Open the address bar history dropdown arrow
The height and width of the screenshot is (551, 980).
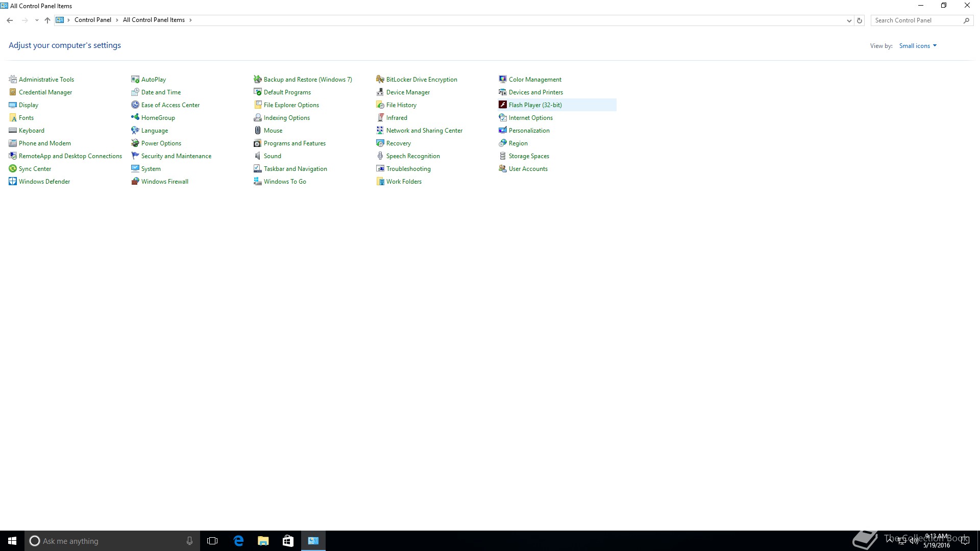(849, 20)
